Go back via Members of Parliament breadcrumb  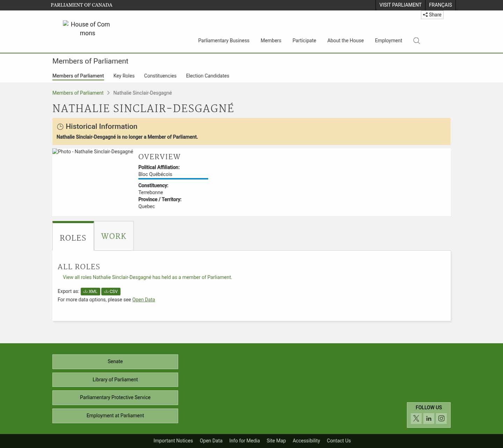(78, 93)
